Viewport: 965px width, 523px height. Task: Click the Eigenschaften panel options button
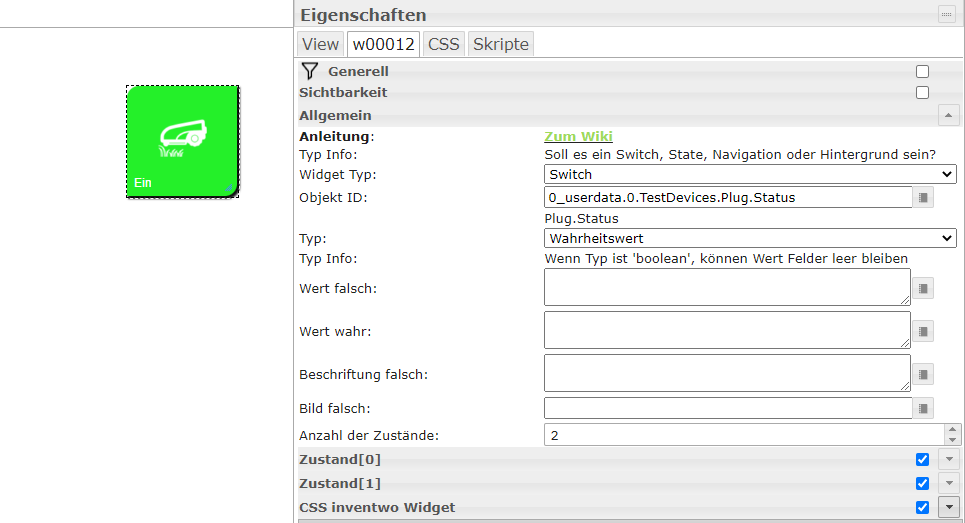(945, 14)
